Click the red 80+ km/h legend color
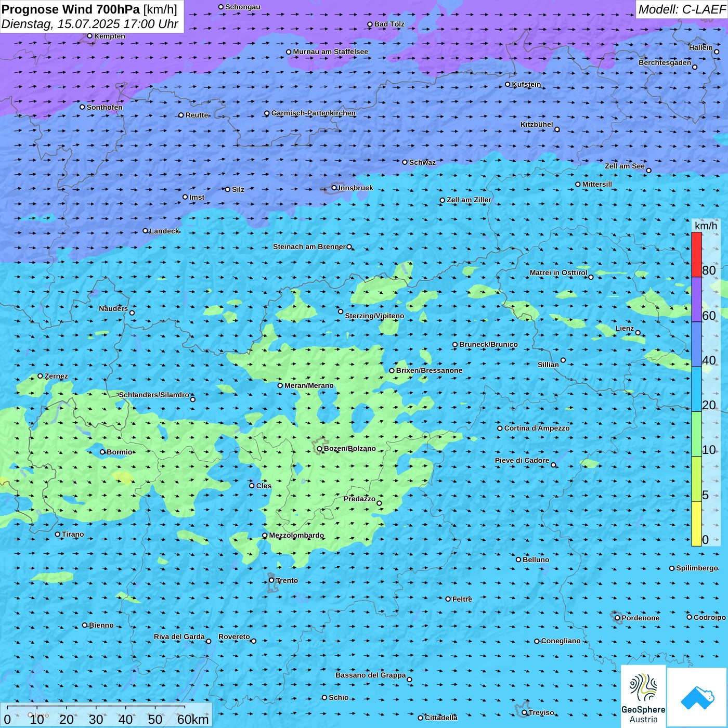728x728 pixels. pos(696,255)
